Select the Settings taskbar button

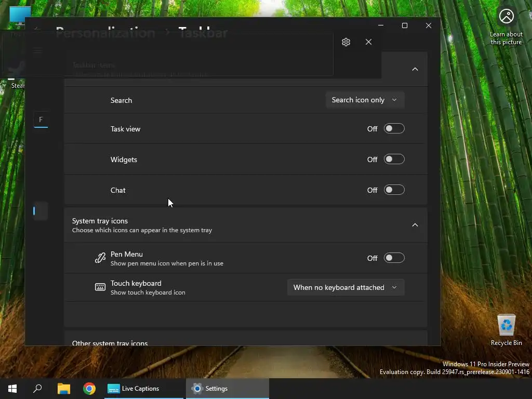coord(228,389)
